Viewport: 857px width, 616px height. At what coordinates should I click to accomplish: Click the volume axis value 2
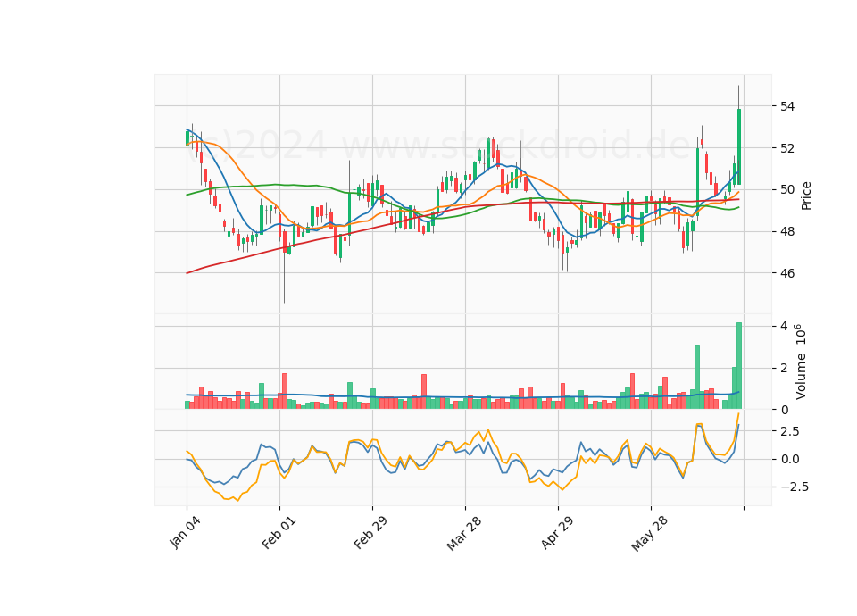tap(784, 368)
